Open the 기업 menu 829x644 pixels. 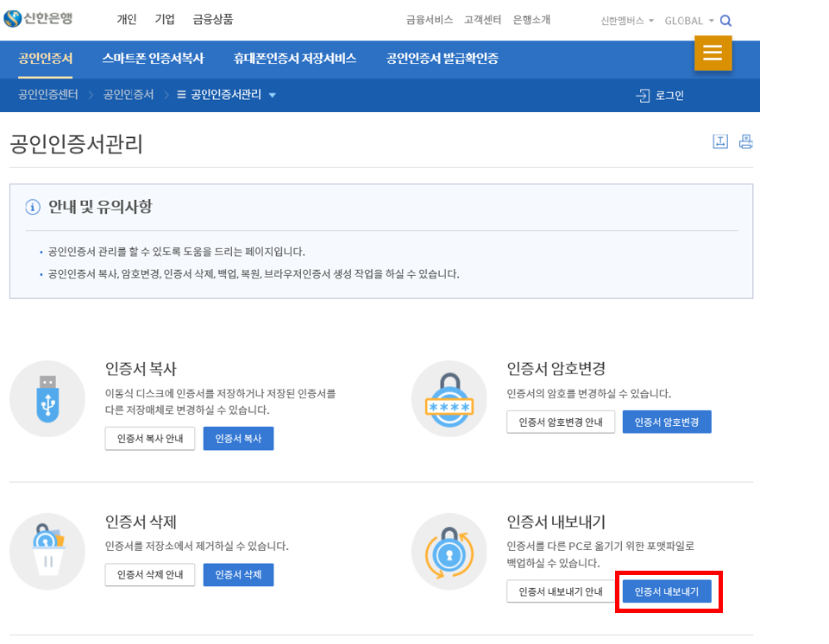[x=164, y=18]
